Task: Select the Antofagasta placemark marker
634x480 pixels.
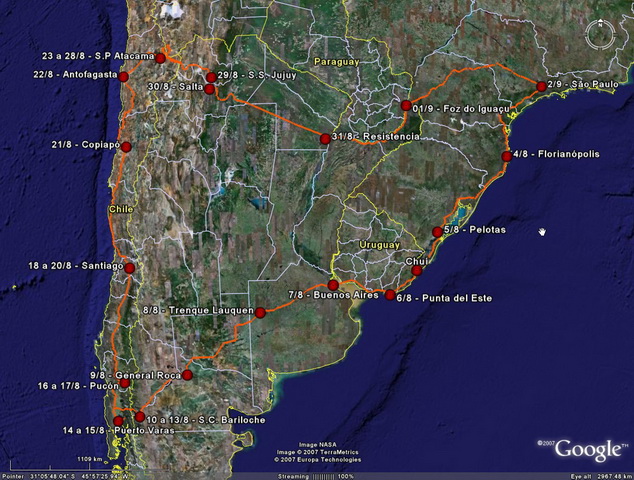Action: [x=123, y=76]
